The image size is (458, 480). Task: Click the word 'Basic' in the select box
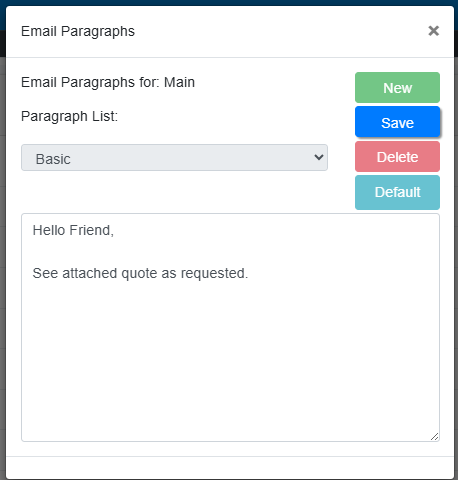tap(53, 159)
